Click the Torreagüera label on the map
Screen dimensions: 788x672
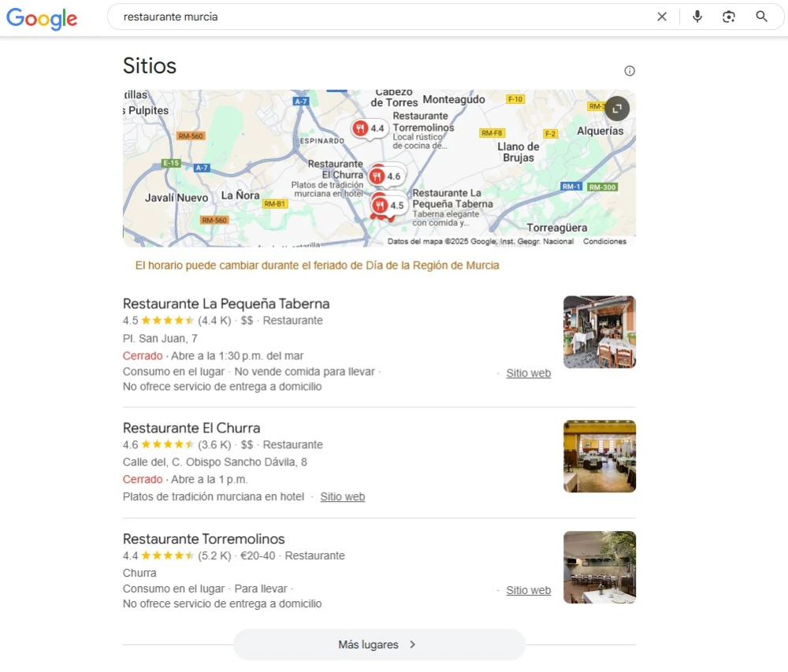(x=556, y=228)
